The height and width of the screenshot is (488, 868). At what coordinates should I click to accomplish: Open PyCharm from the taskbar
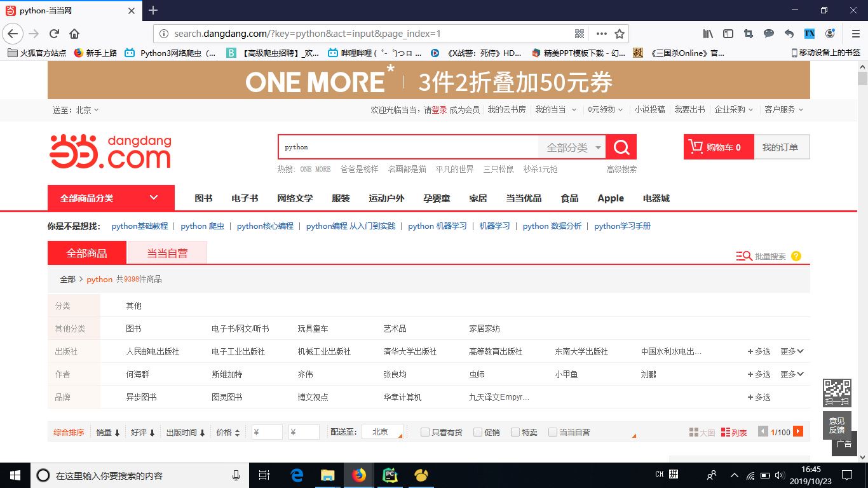pos(390,475)
